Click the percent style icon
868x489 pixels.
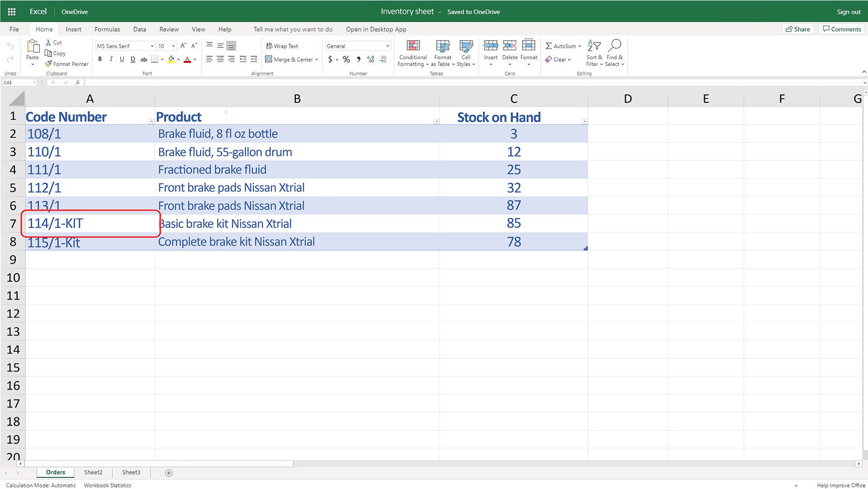pyautogui.click(x=346, y=59)
